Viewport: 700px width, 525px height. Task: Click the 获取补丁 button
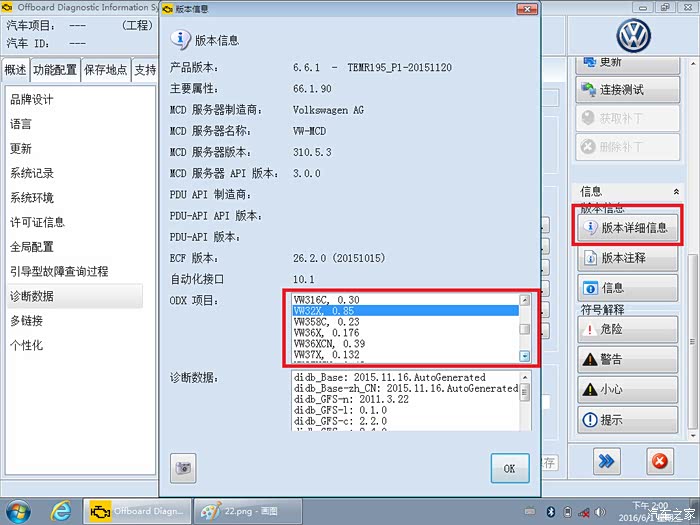[x=628, y=118]
